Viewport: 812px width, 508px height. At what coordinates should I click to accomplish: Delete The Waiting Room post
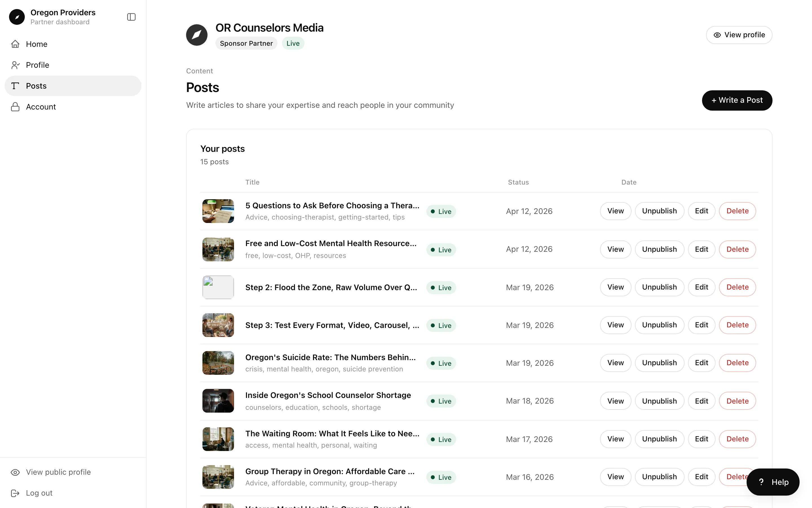coord(737,439)
